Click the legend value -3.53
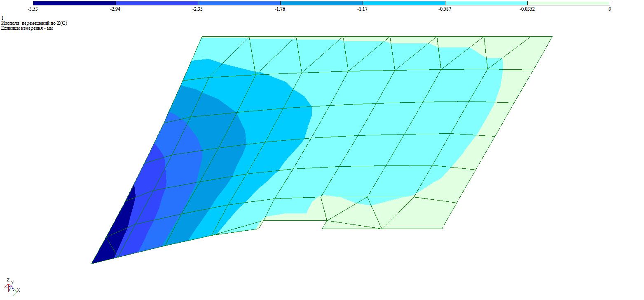 (33, 9)
